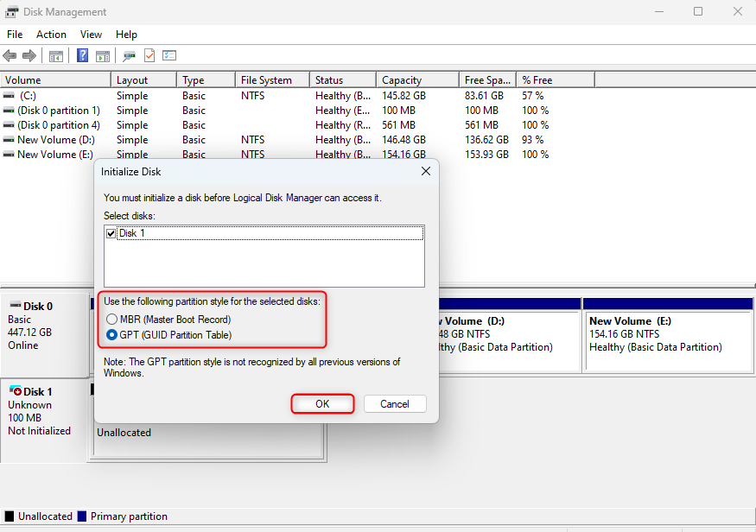
Task: Sort by the Layout column header
Action: pos(143,80)
